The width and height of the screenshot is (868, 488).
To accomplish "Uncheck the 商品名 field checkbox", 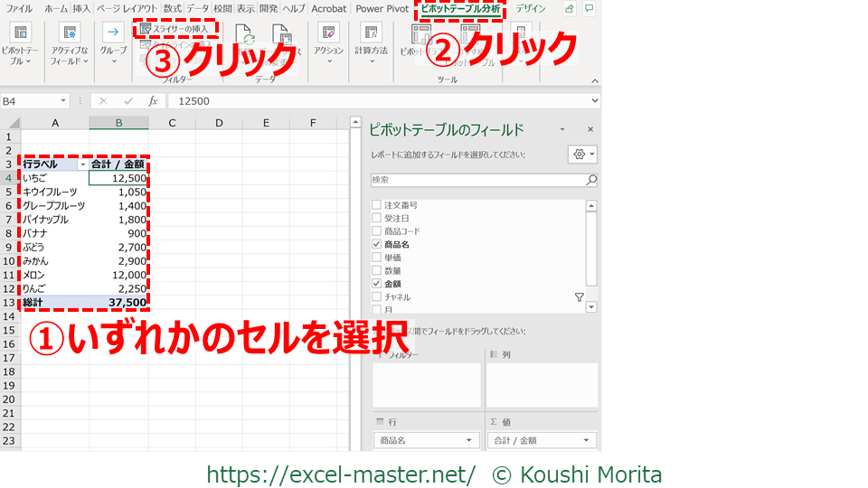I will [x=376, y=245].
